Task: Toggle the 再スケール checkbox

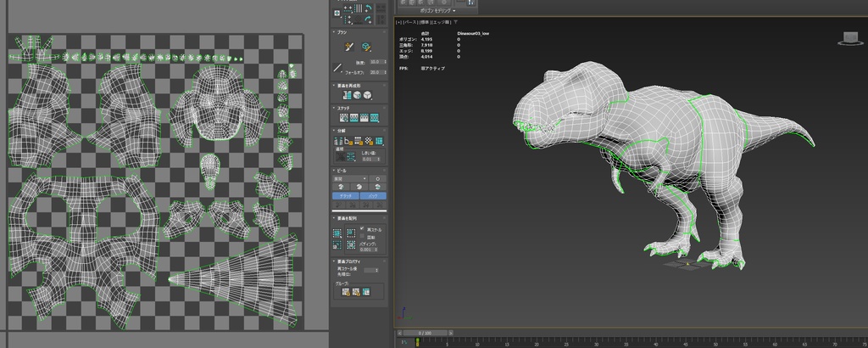Action: point(363,229)
